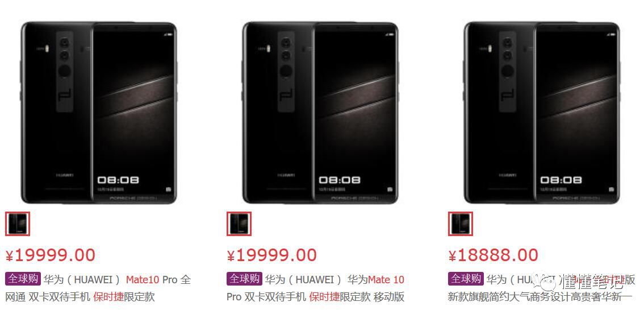644x310 pixels.
Task: Click the red Mate10 keyword in first title
Action: click(x=143, y=280)
